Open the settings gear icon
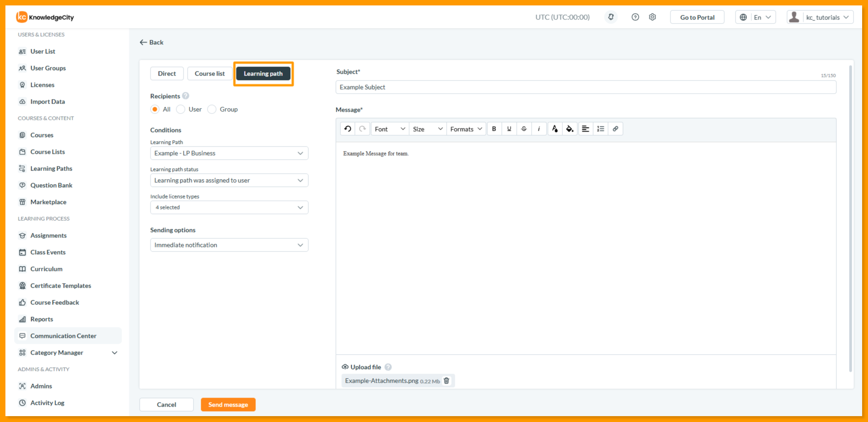The image size is (868, 422). point(652,17)
